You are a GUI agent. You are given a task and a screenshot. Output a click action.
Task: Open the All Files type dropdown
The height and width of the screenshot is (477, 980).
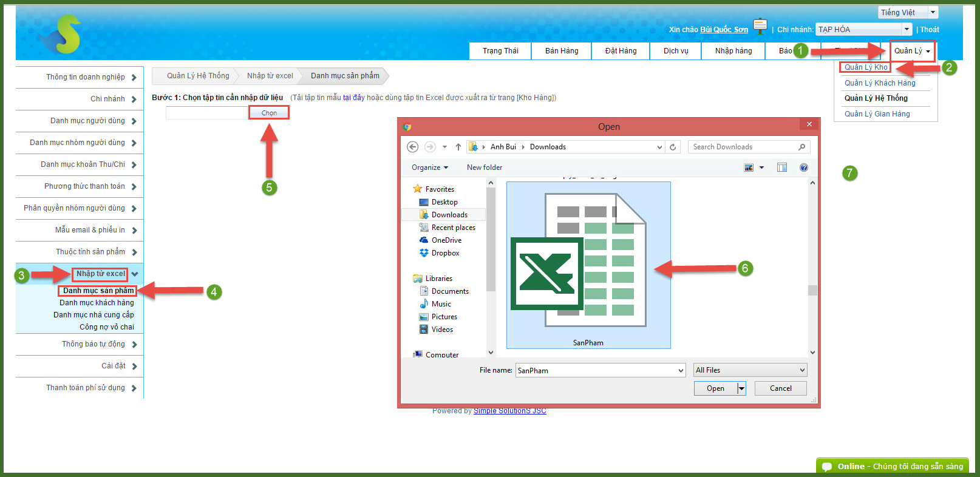pos(750,370)
